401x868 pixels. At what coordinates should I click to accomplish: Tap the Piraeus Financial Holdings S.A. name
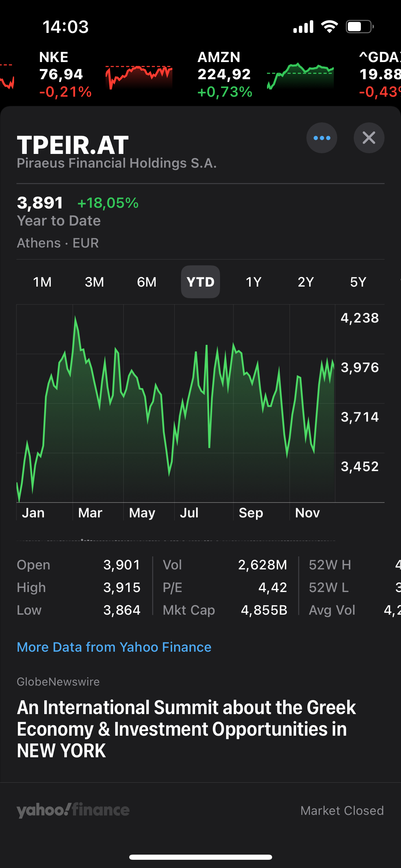(117, 163)
